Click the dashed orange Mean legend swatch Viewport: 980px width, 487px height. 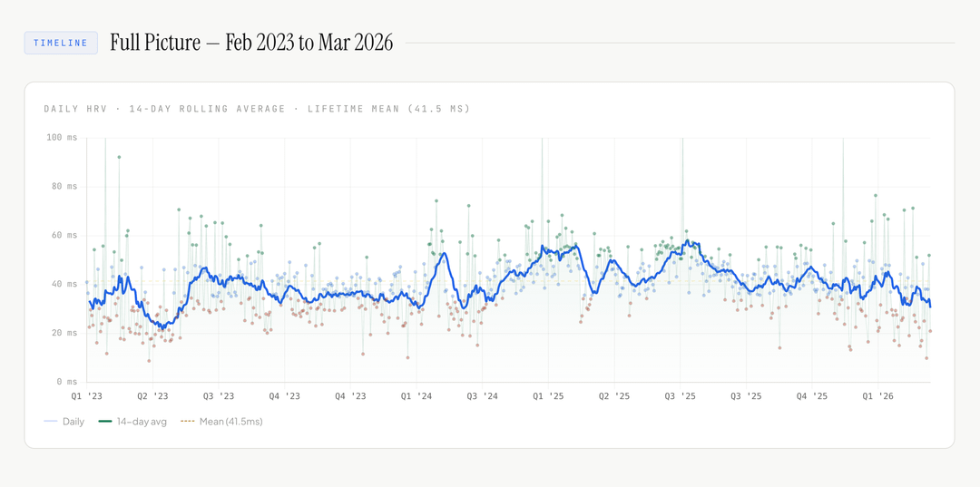click(x=188, y=422)
